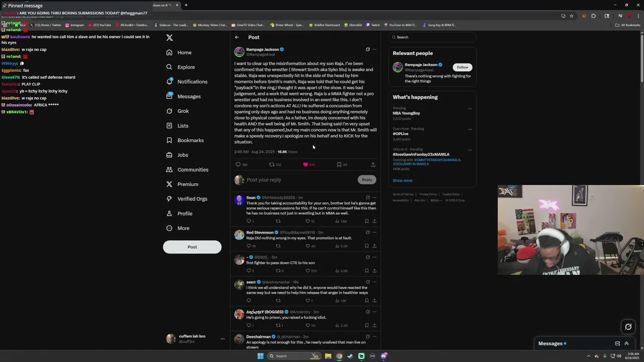Image resolution: width=644 pixels, height=362 pixels.
Task: Like Red Stevenson's reply
Action: pos(308,246)
